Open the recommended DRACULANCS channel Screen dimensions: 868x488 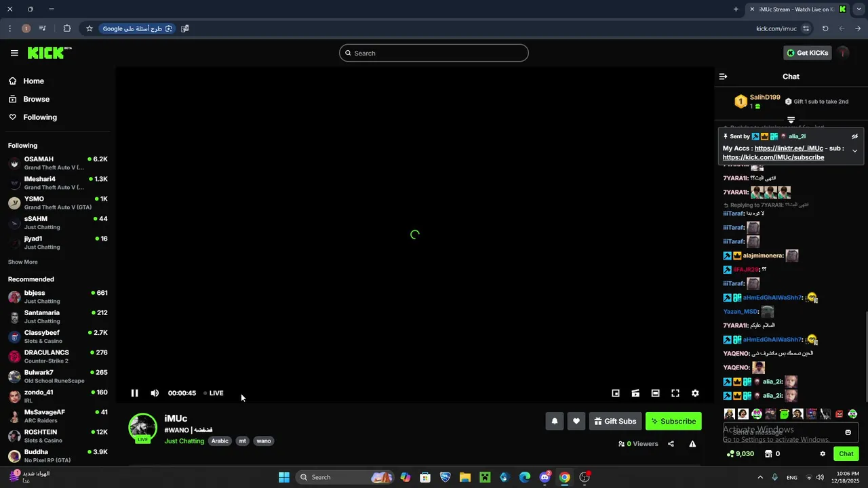pos(58,357)
